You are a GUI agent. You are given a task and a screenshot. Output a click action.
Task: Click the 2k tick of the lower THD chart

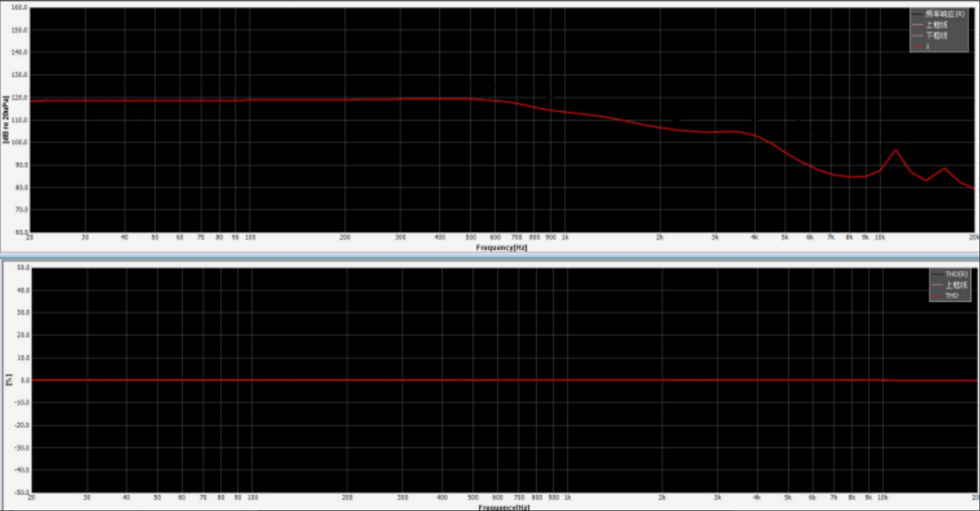tap(662, 497)
